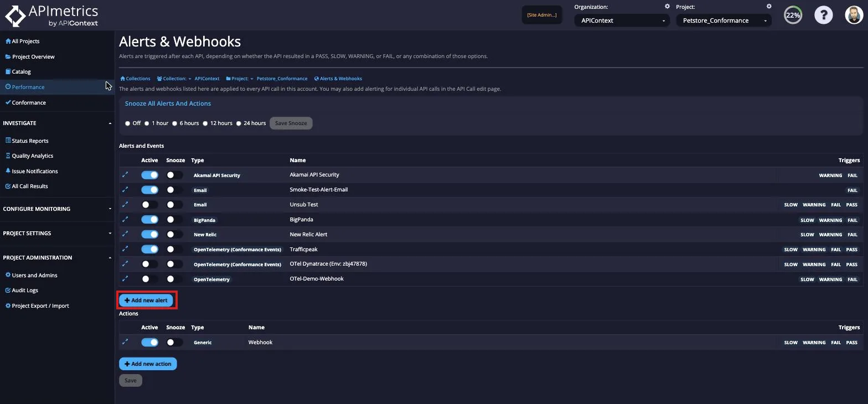
Task: Toggle Active switch for Akamai API Security
Action: [149, 175]
